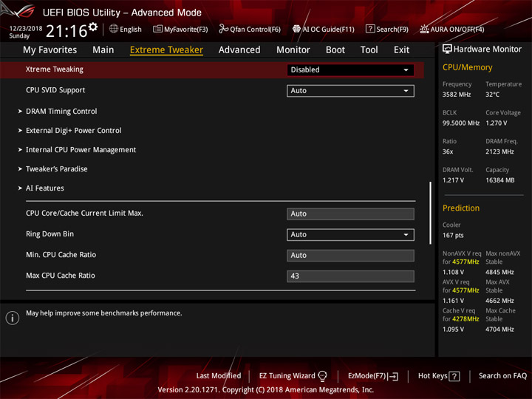Expand DRAM Timing Control submenu
The width and height of the screenshot is (532, 399).
coord(61,112)
